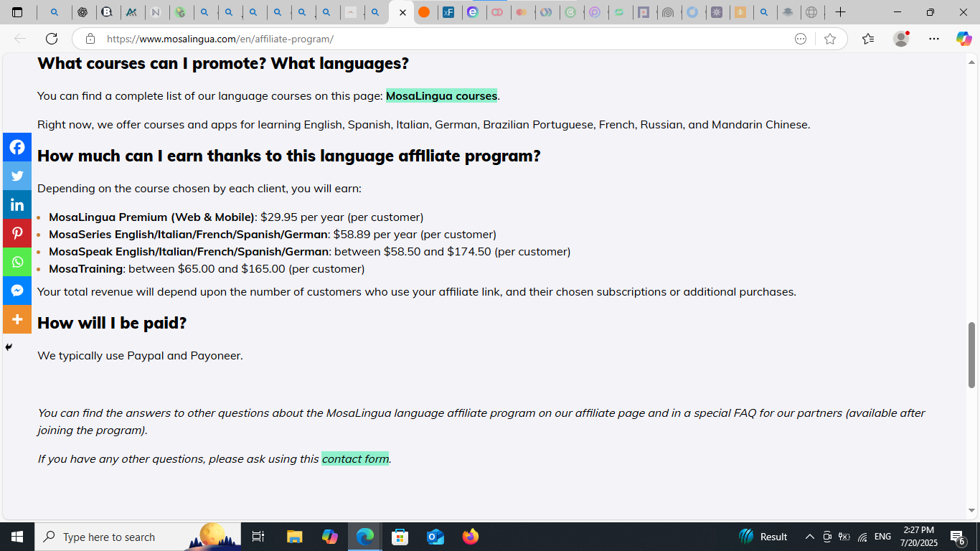Click 'MosaSeries English/Italian/French/Spanish/German' text
The width and height of the screenshot is (980, 551).
[189, 234]
